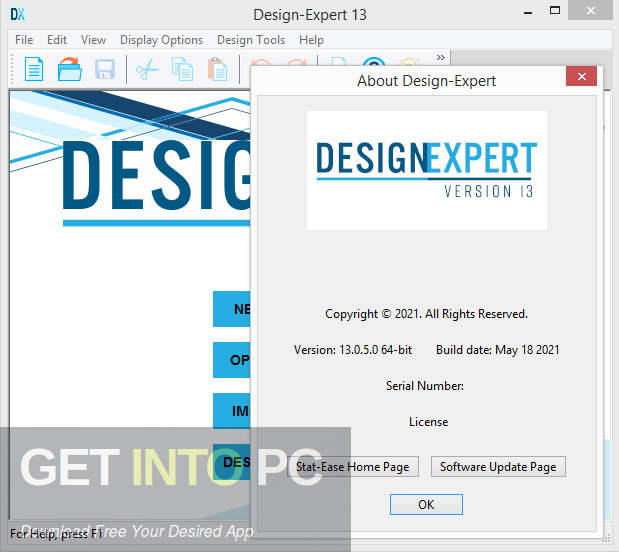Open the View menu
The image size is (619, 552).
pos(94,40)
